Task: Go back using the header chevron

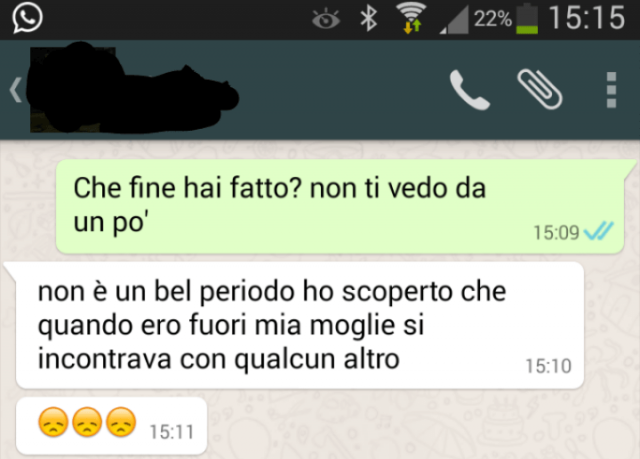Action: coord(16,90)
